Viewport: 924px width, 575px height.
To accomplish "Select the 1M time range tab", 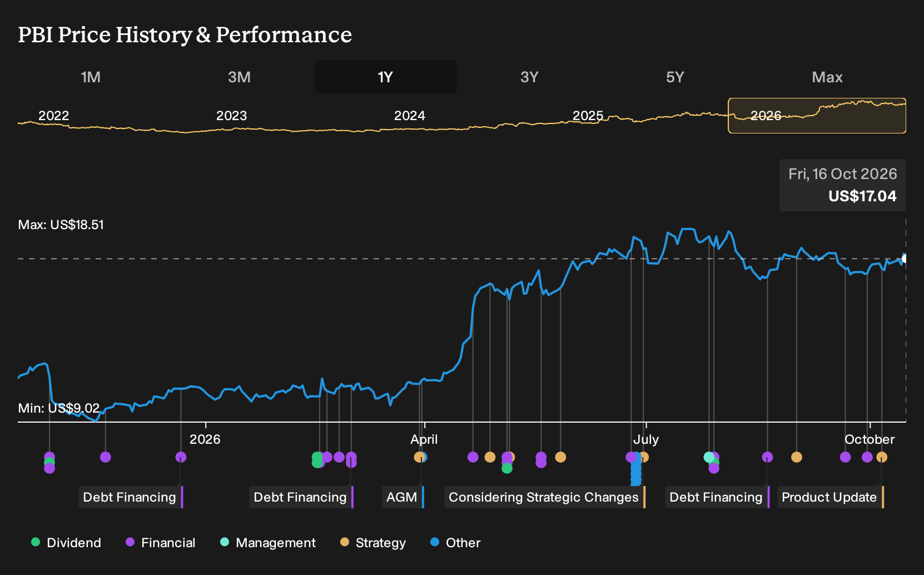I will click(91, 77).
